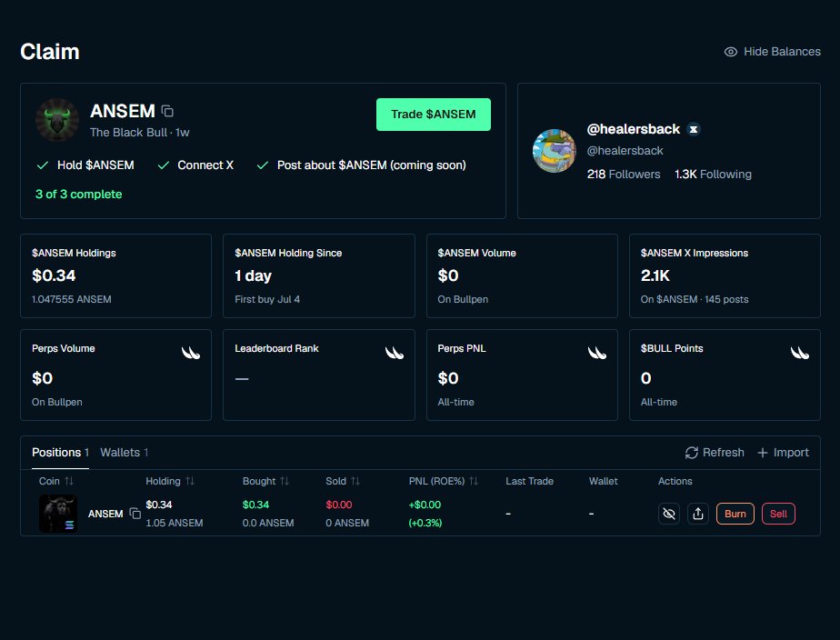840x640 pixels.
Task: Click the verified badge next to @healersback
Action: click(x=694, y=129)
